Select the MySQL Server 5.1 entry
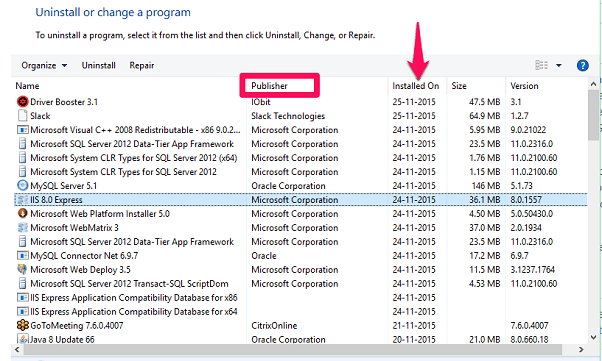The width and height of the screenshot is (602, 361). point(63,186)
